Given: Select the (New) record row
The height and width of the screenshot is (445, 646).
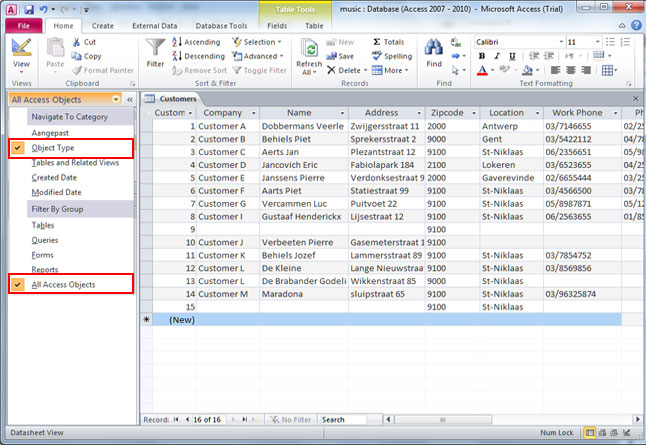Looking at the screenshot, I should point(381,320).
